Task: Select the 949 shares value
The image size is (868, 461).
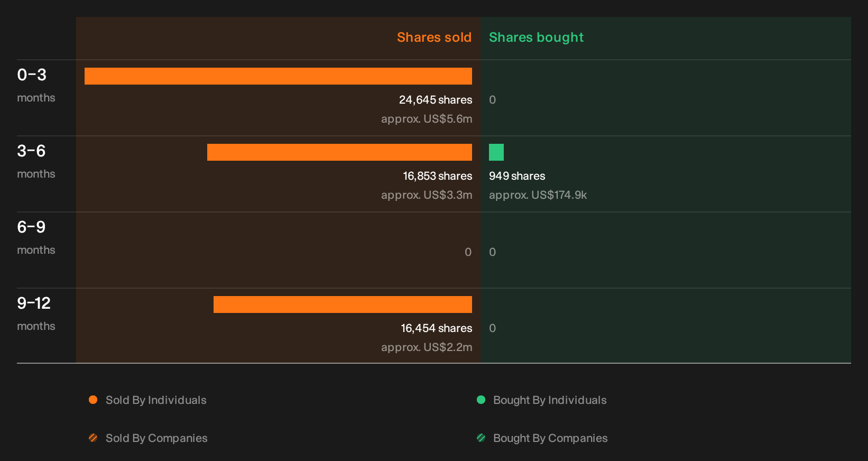Action: tap(517, 176)
